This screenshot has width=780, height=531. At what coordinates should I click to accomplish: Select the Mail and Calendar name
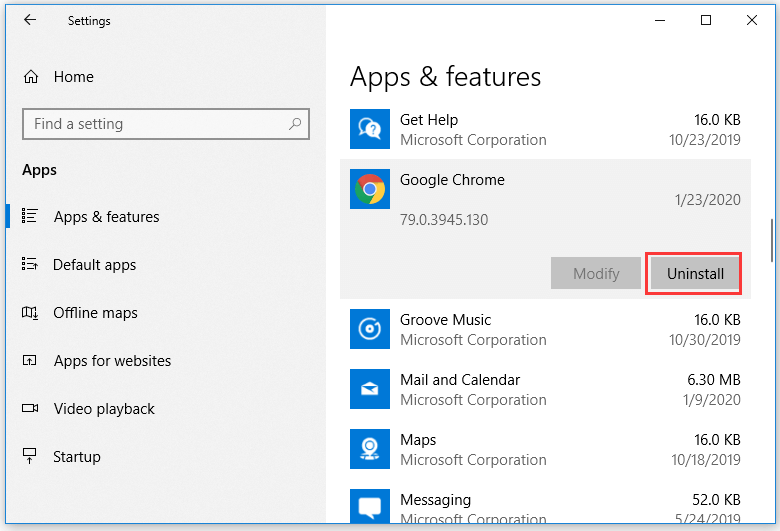(460, 380)
